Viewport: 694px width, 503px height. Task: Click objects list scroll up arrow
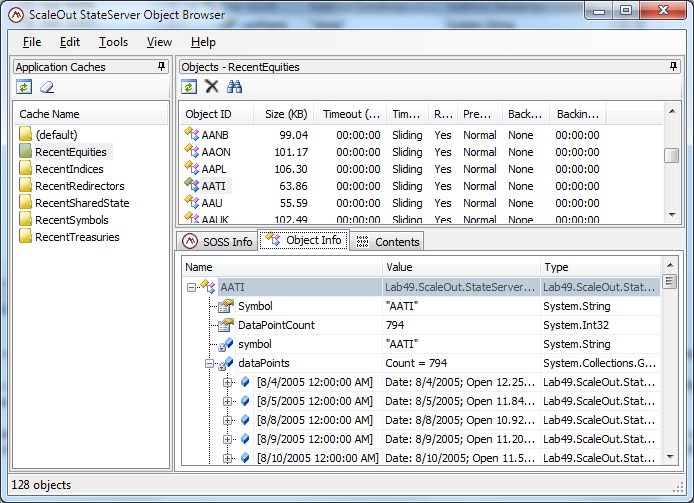pos(672,111)
